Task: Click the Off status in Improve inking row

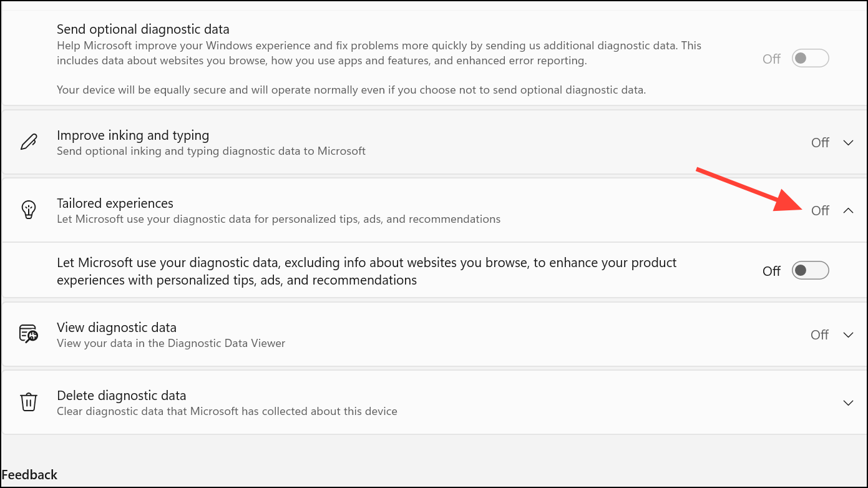Action: coord(820,143)
